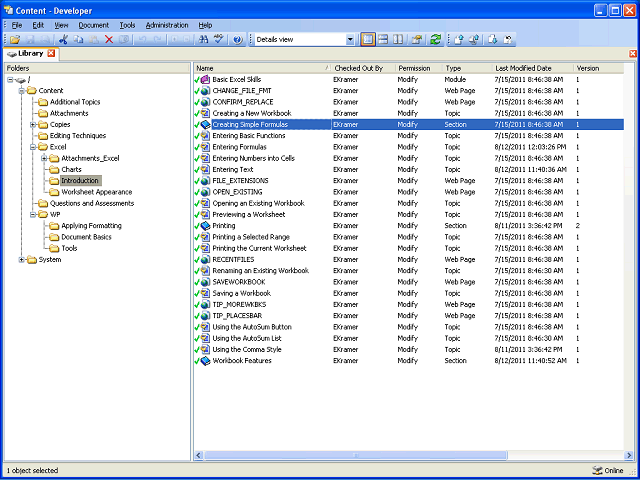Screen dimensions: 640x480
Task: Sort by the Version column header
Action: click(598, 69)
